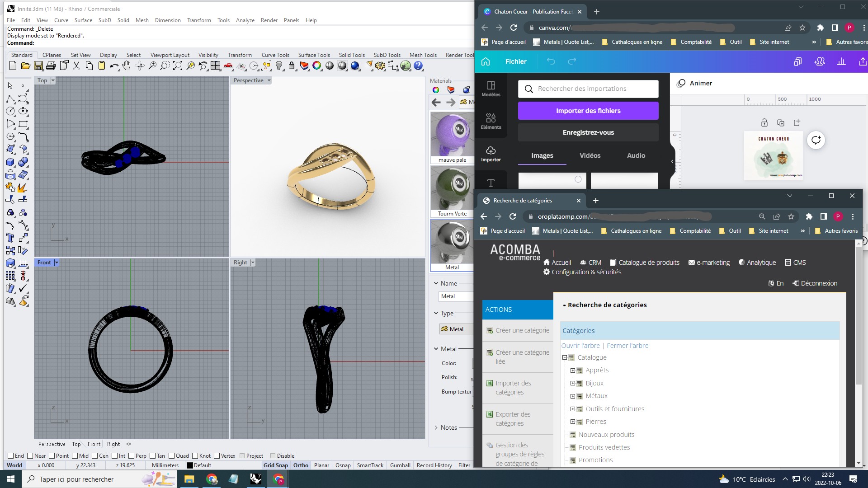Open Catalogue de produits menu in Acomba

pyautogui.click(x=645, y=263)
